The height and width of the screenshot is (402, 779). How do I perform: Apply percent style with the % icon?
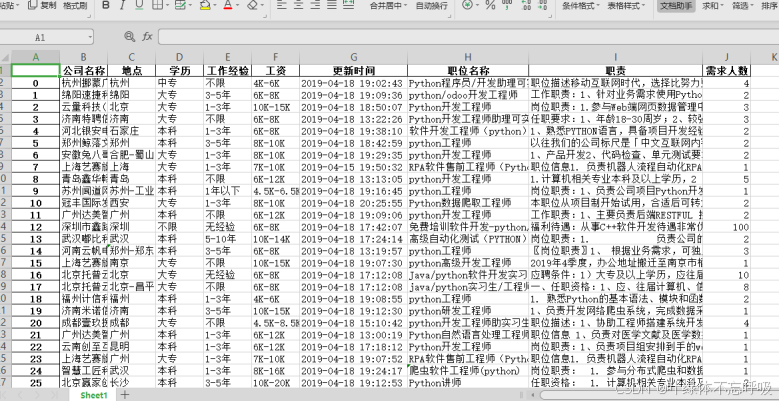[490, 5]
